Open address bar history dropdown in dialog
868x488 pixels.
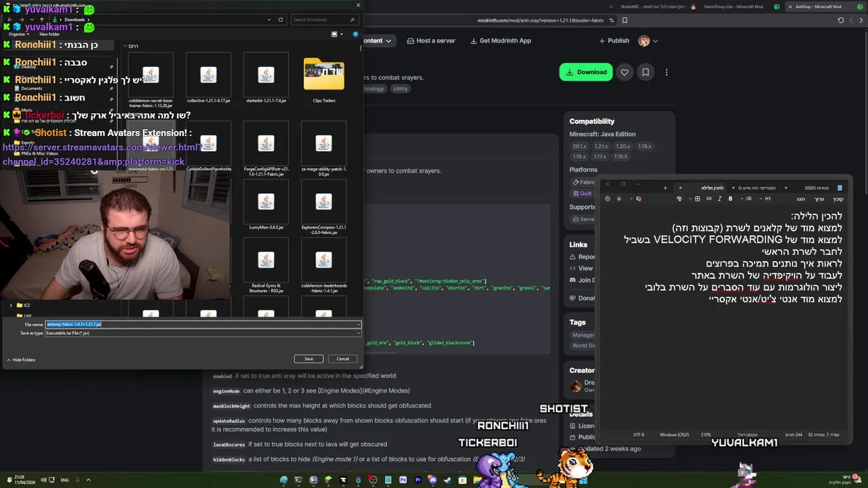269,20
